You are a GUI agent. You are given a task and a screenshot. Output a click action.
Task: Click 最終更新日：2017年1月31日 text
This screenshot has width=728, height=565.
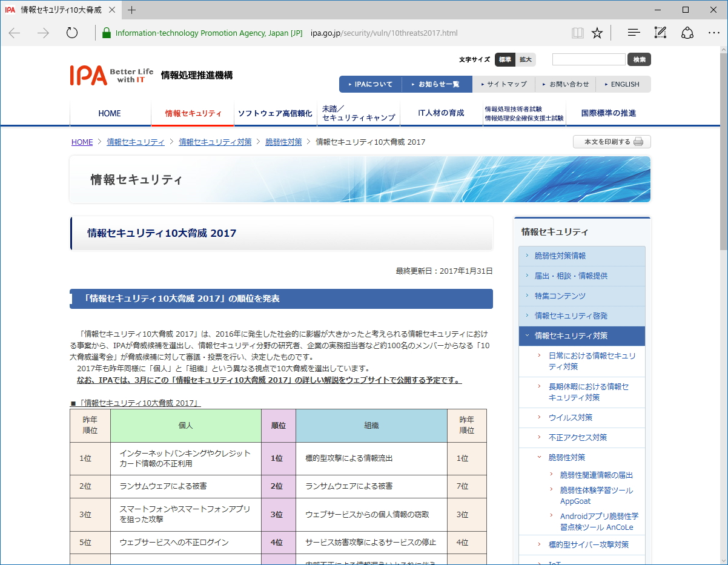click(x=444, y=271)
